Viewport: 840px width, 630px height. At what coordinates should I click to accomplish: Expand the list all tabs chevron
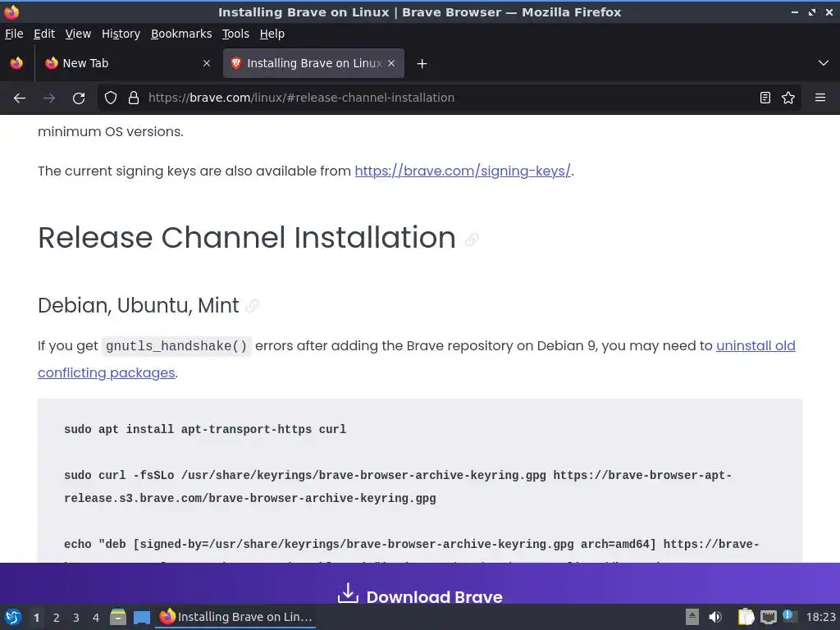(x=824, y=63)
